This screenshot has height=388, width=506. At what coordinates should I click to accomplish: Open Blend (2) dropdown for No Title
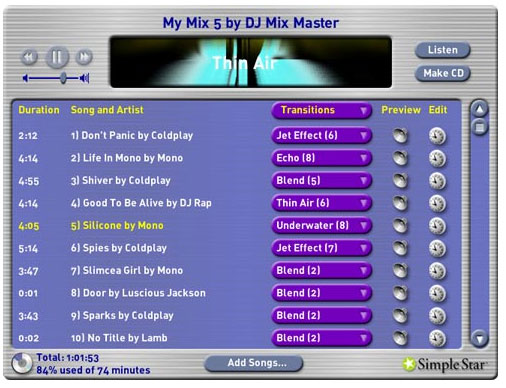pos(321,338)
